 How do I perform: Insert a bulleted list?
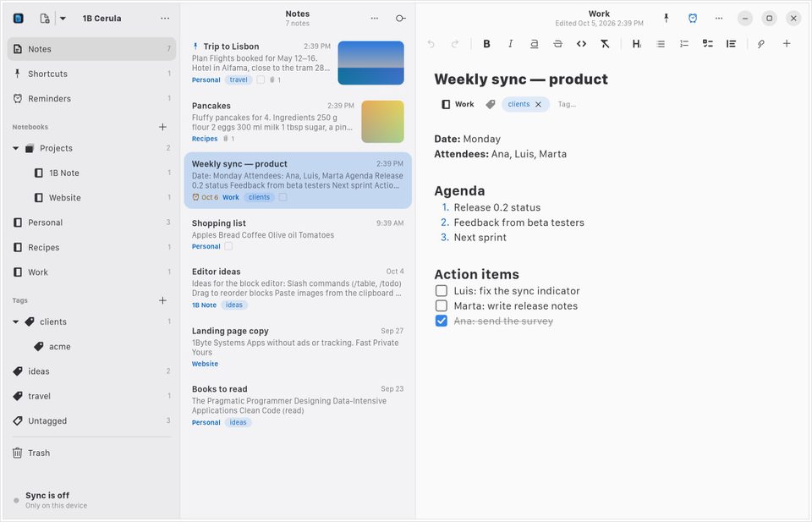pyautogui.click(x=661, y=44)
